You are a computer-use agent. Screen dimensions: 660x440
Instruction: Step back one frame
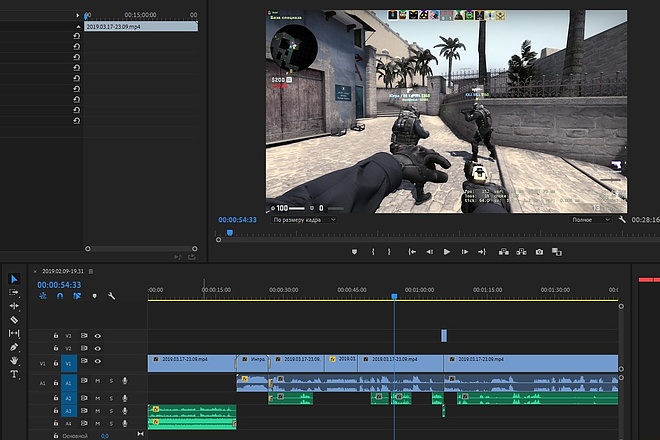point(429,252)
